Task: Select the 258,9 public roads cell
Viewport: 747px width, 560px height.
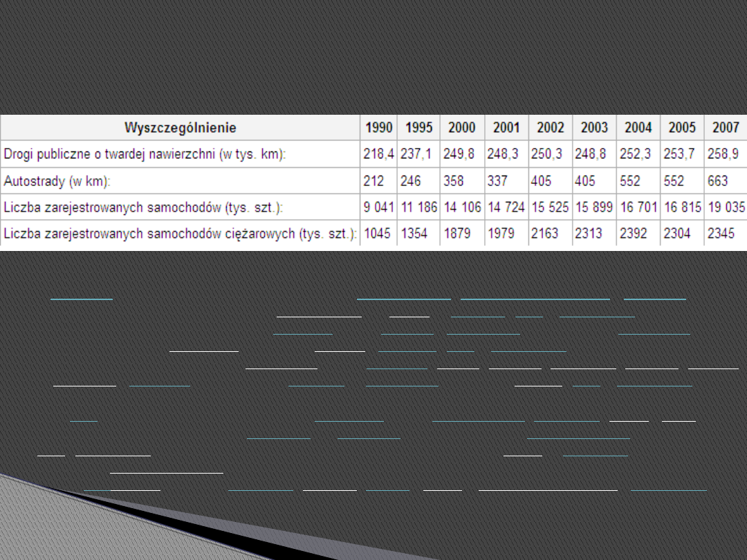Action: [x=722, y=155]
